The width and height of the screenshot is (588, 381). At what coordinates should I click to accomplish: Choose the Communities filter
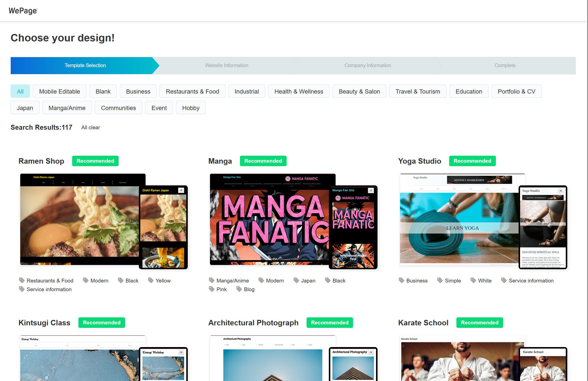(x=118, y=108)
